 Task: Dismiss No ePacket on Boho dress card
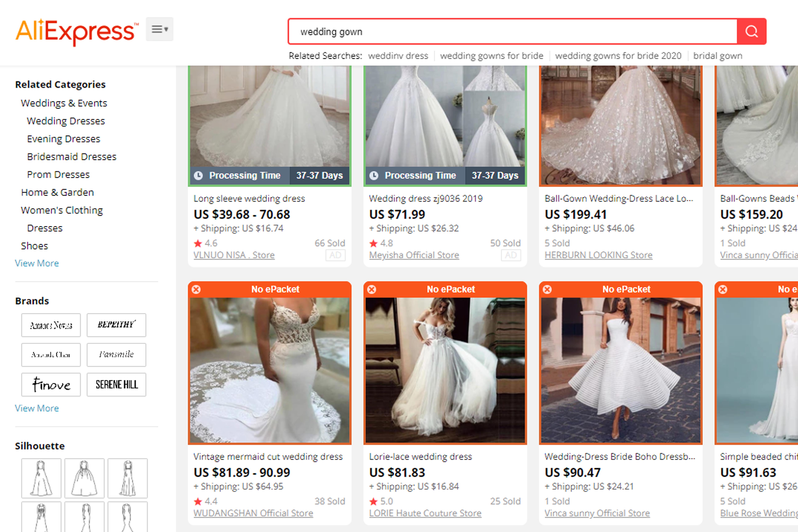pyautogui.click(x=547, y=289)
